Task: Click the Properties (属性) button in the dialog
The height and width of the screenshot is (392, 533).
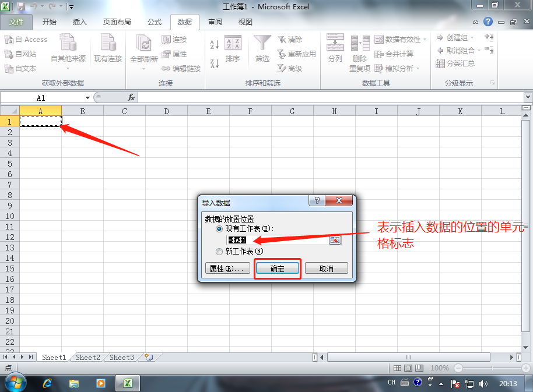Action: [x=227, y=269]
